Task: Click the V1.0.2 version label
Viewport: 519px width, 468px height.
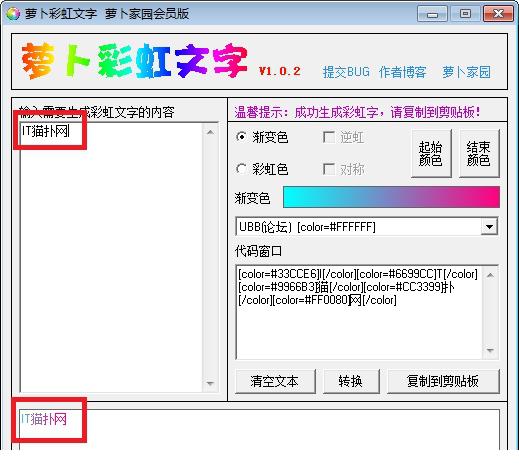Action: point(280,71)
